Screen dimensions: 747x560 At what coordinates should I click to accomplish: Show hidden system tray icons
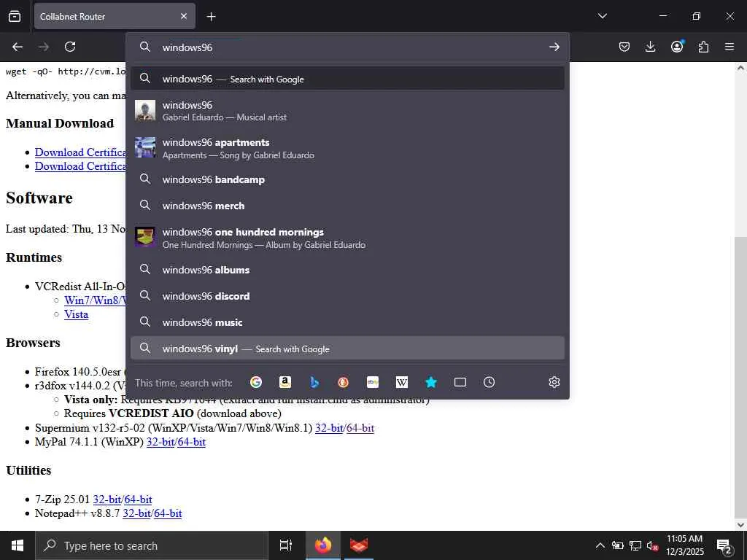[x=600, y=545]
